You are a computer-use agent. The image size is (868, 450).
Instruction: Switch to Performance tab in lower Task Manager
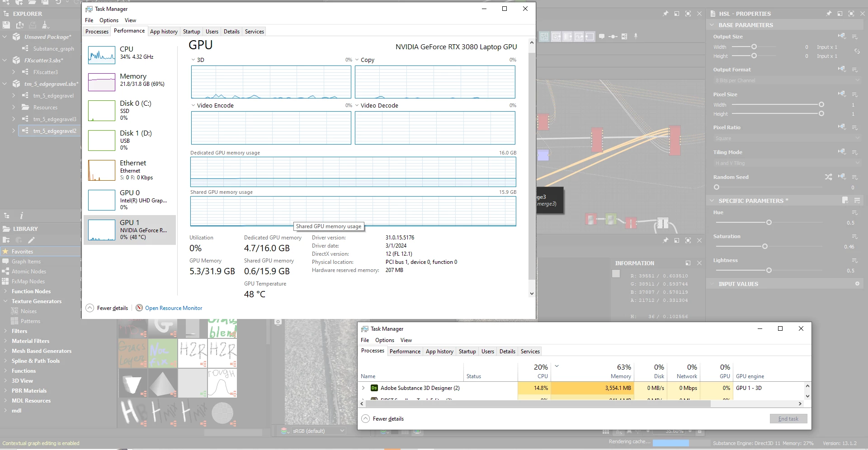coord(405,352)
